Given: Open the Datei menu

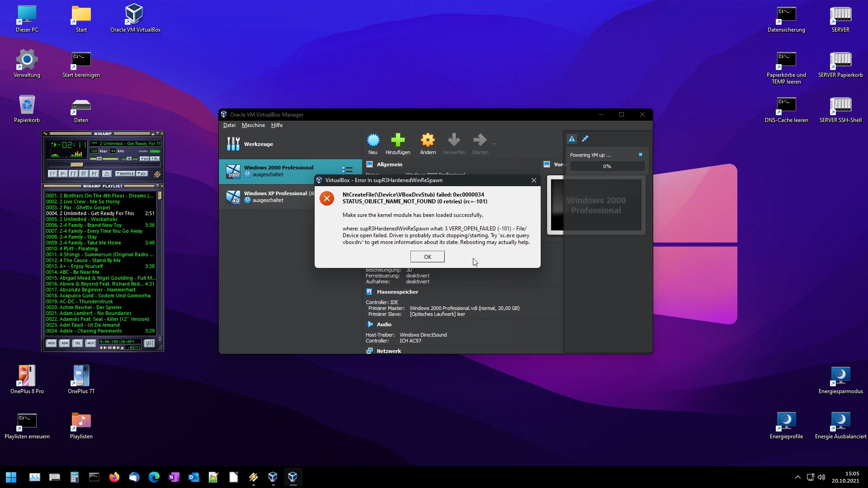Looking at the screenshot, I should (x=229, y=125).
